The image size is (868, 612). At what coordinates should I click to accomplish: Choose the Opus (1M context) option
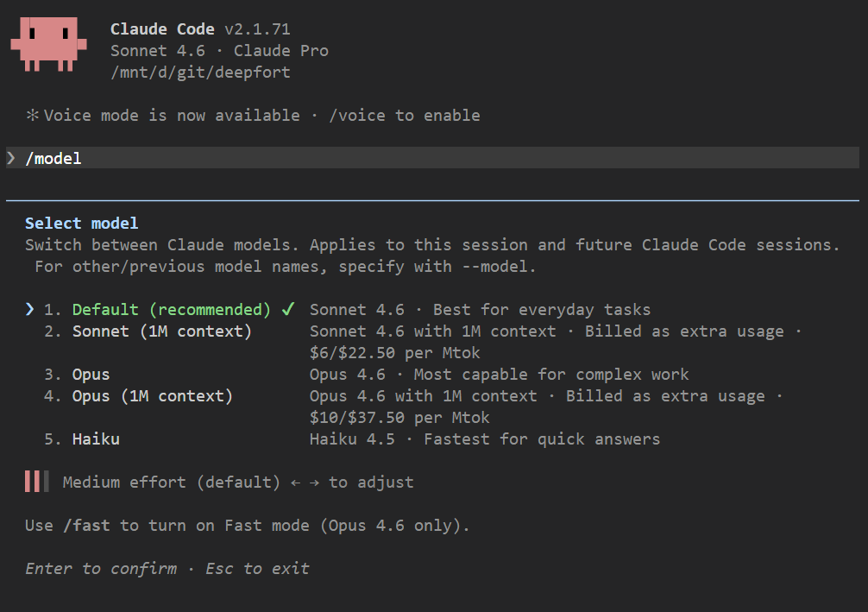point(152,396)
